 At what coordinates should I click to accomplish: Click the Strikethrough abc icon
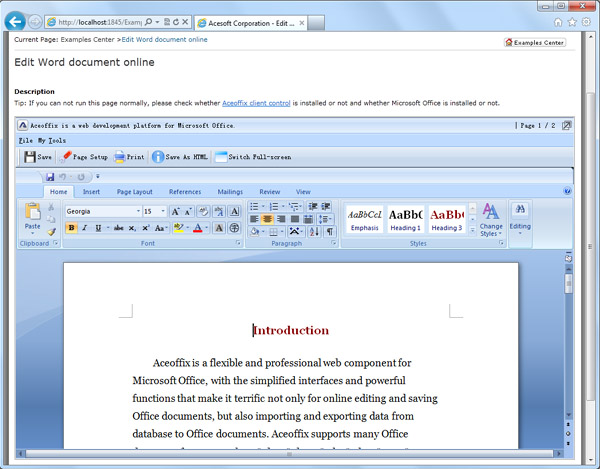pos(119,228)
